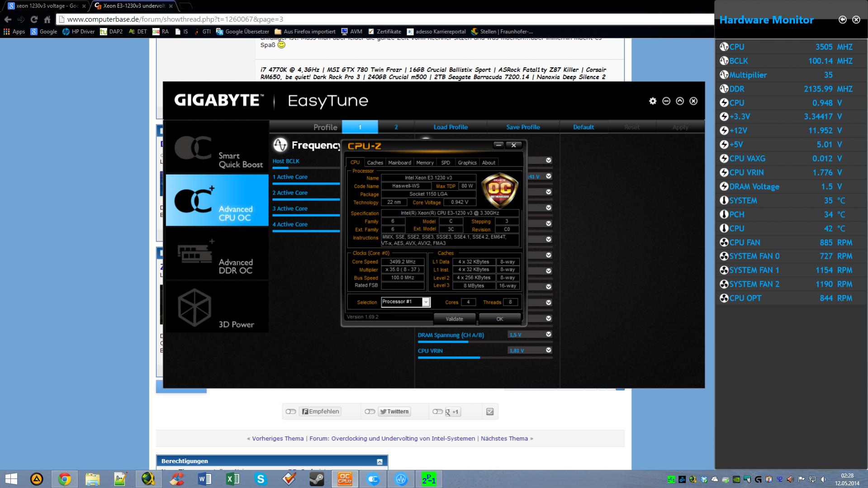The height and width of the screenshot is (488, 868).
Task: Click the Chrome address bar
Action: [x=384, y=19]
